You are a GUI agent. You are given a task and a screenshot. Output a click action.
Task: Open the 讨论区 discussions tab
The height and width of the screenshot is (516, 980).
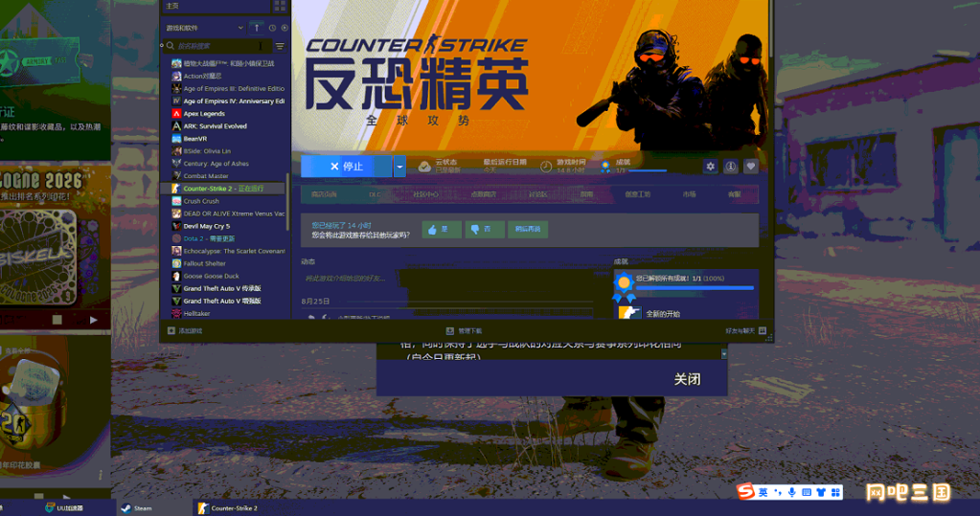tap(537, 194)
